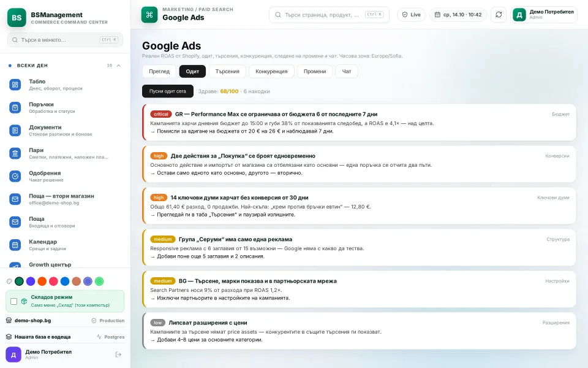This screenshot has height=368, width=588.
Task: Click the MARKETING / PAID SEARCH breadcrumb
Action: (x=198, y=9)
